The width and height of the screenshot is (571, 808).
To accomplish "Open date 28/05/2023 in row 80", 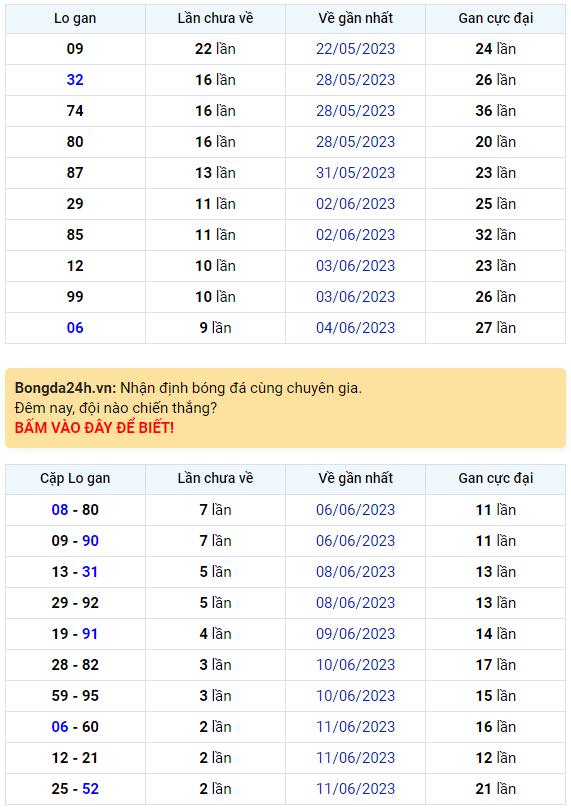I will point(356,142).
